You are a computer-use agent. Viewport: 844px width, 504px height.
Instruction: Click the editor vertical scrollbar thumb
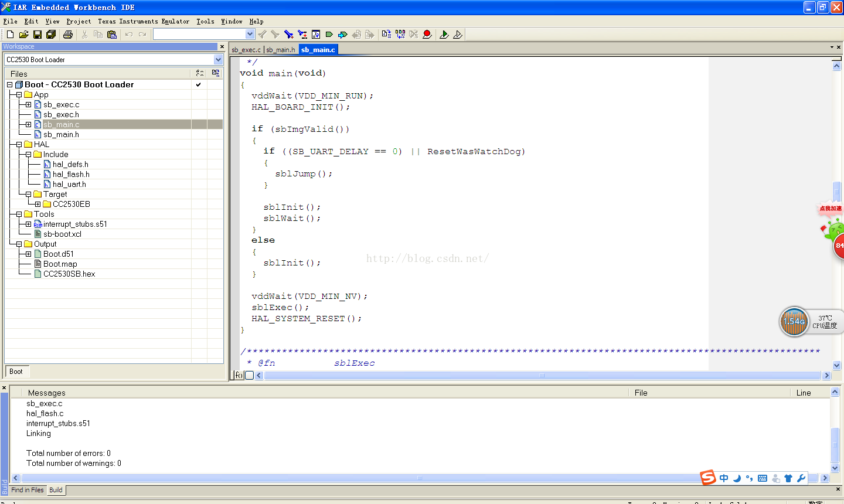pos(836,191)
